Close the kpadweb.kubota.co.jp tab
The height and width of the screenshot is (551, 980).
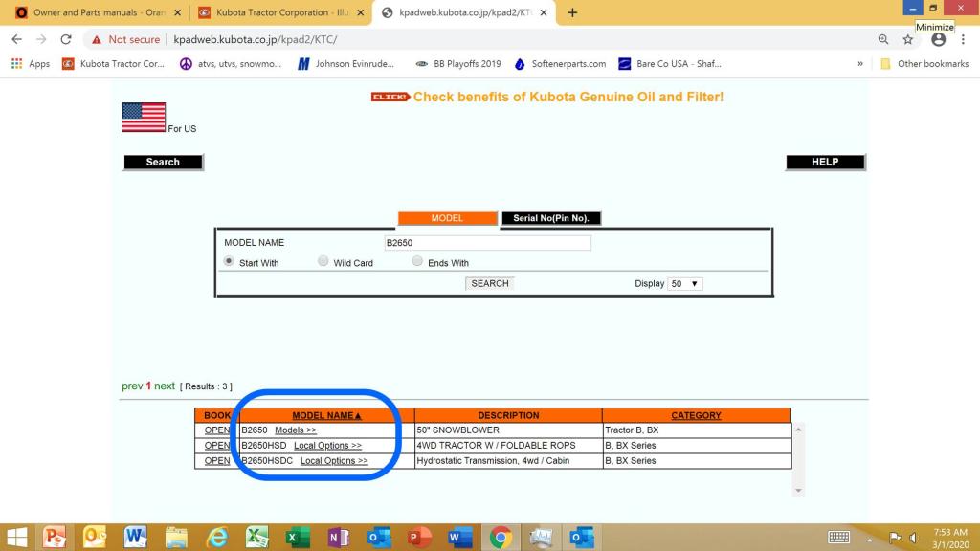click(544, 12)
